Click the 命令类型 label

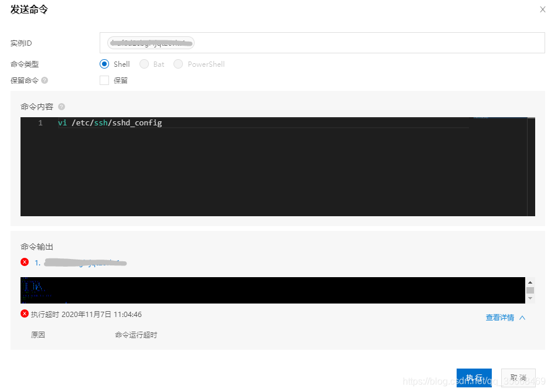tap(25, 64)
